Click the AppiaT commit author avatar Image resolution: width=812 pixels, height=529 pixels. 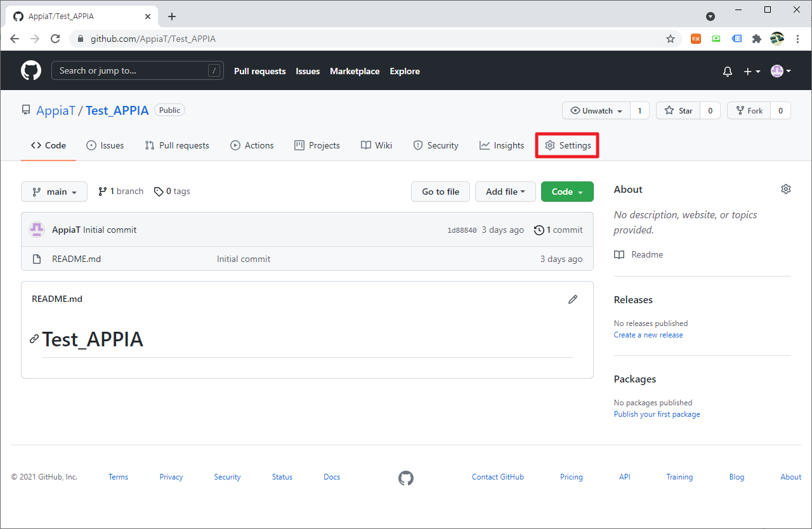click(37, 230)
